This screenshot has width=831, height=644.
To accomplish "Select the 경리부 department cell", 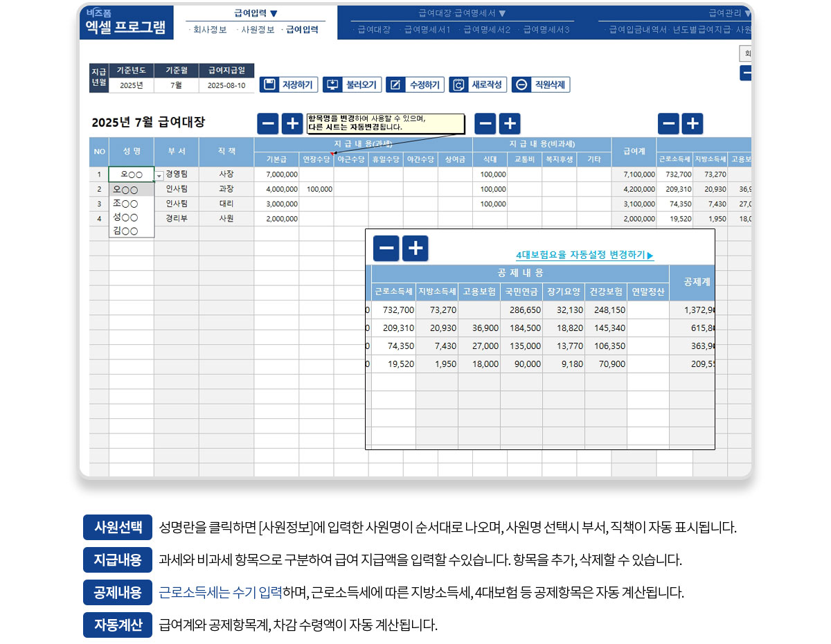I will click(x=177, y=218).
